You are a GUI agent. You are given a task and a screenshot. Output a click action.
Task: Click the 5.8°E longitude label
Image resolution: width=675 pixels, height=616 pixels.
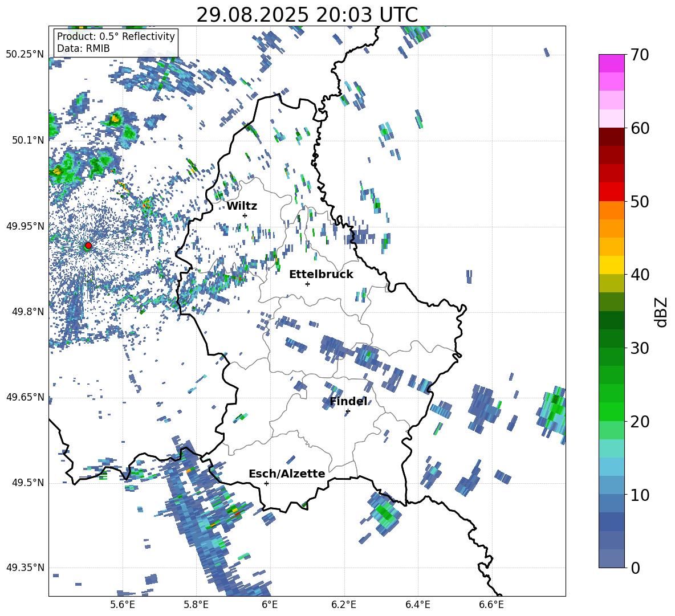[x=196, y=605]
